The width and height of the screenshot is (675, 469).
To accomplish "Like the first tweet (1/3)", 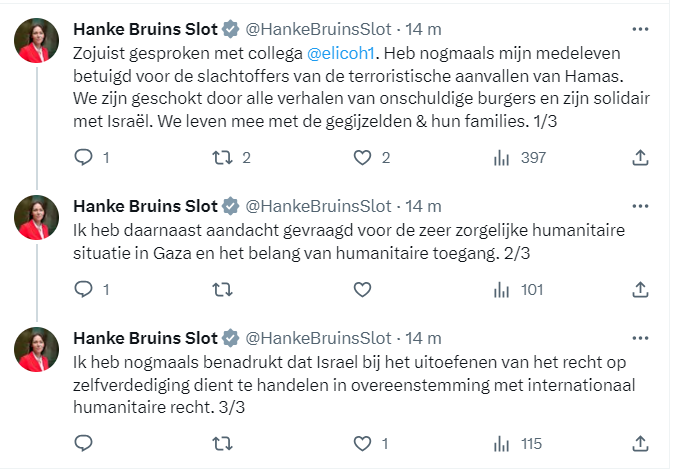I will [364, 157].
